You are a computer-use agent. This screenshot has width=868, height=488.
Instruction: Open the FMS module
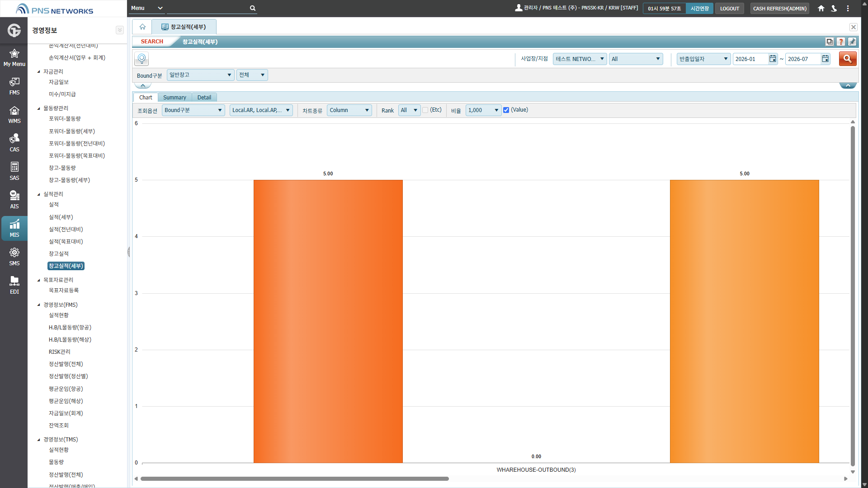pos(14,86)
